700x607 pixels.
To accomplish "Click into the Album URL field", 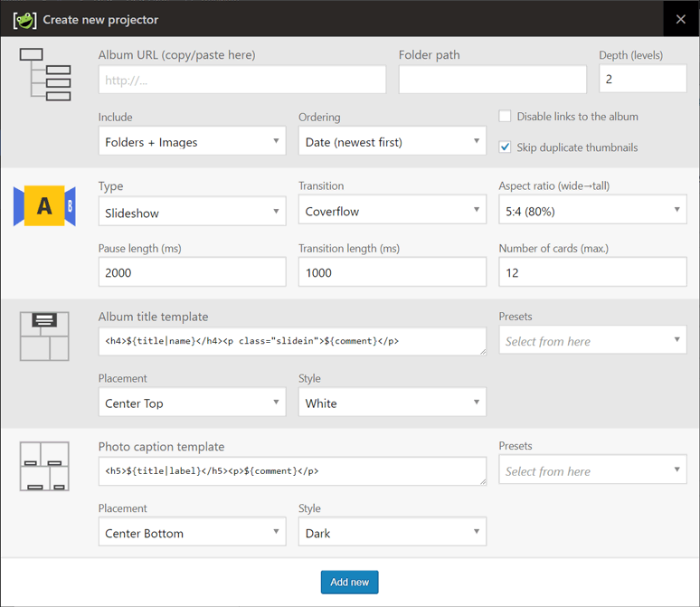I will [241, 80].
